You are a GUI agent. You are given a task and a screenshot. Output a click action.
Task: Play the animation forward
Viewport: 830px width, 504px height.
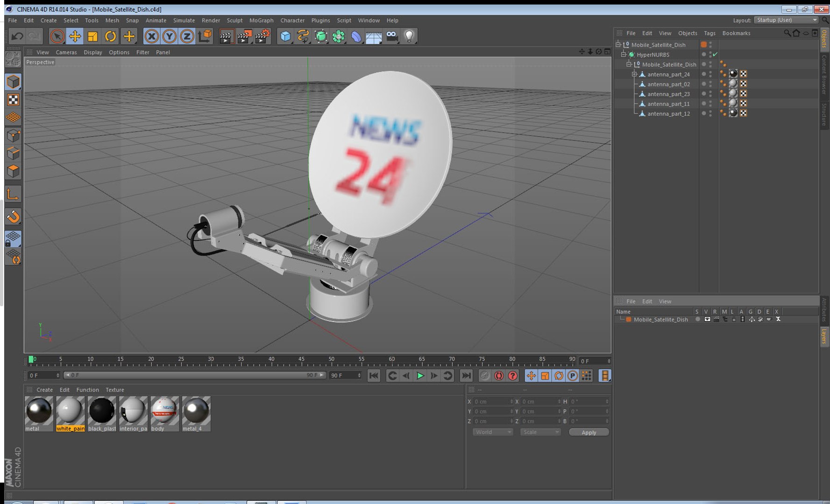420,376
